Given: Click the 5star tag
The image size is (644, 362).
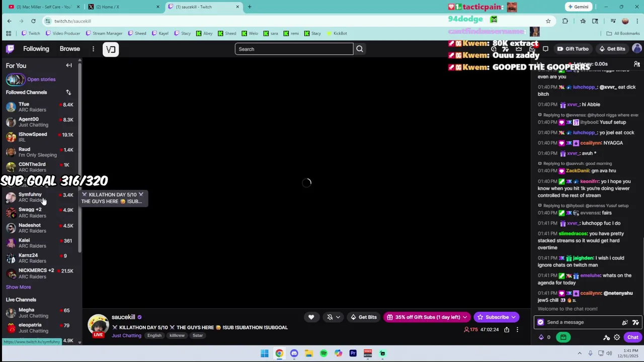Looking at the screenshot, I should (x=198, y=335).
